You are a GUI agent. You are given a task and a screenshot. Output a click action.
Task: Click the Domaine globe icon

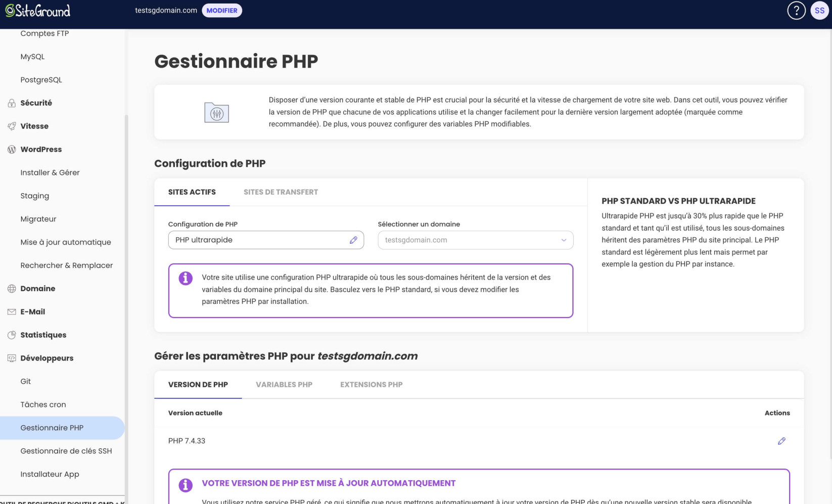pos(12,289)
